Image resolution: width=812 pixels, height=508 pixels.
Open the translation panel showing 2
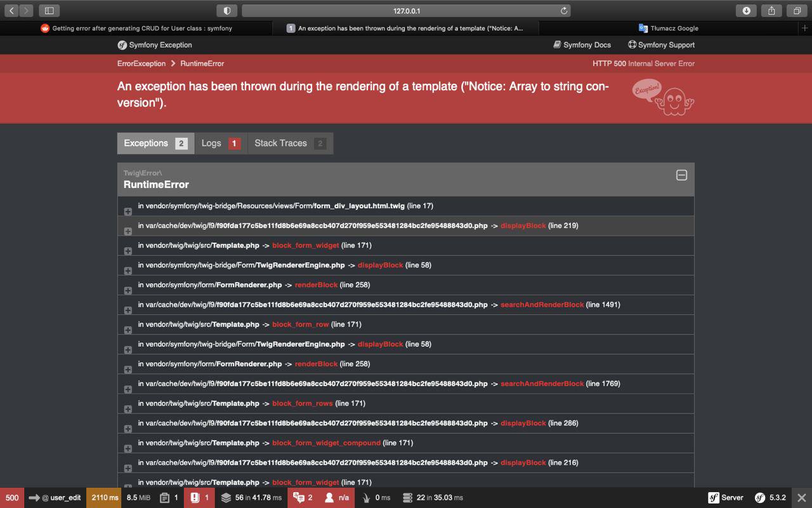click(x=303, y=498)
